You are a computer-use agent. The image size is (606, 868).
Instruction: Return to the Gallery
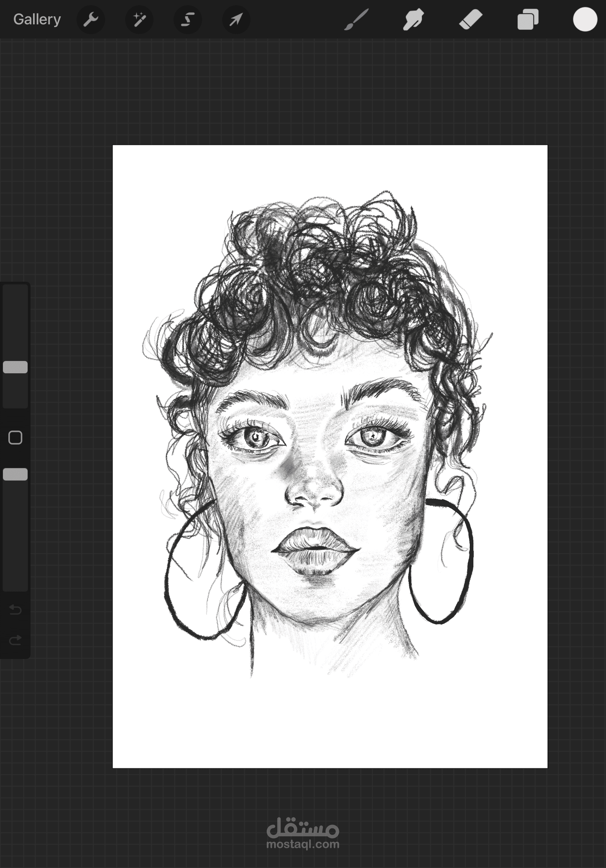pyautogui.click(x=37, y=19)
